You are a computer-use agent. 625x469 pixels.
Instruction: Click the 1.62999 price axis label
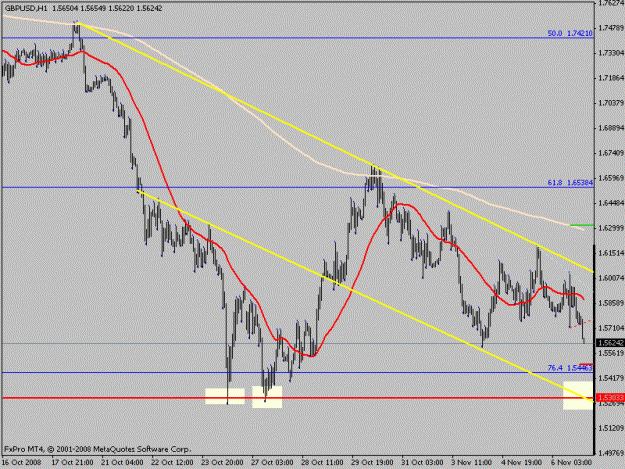pos(611,228)
